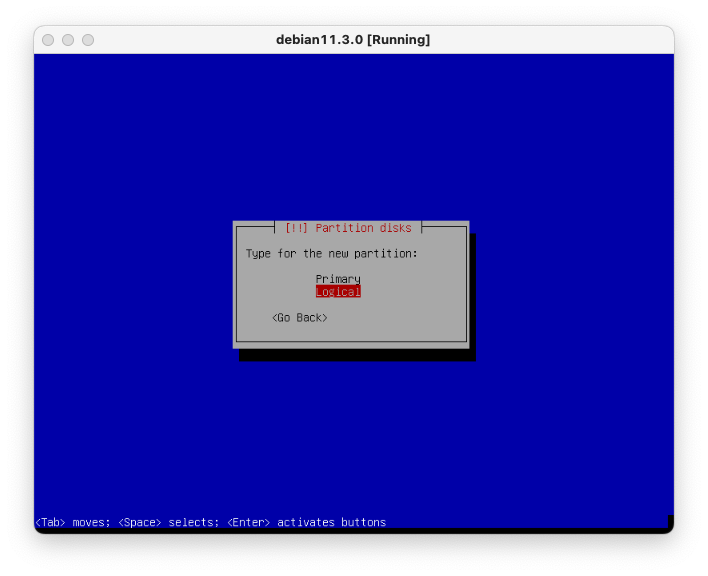Click the Partition disks dialog title
The height and width of the screenshot is (576, 708).
pyautogui.click(x=363, y=228)
